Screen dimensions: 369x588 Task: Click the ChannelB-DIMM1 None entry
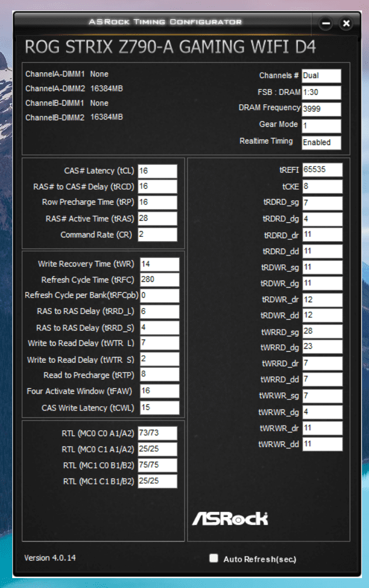(x=67, y=103)
